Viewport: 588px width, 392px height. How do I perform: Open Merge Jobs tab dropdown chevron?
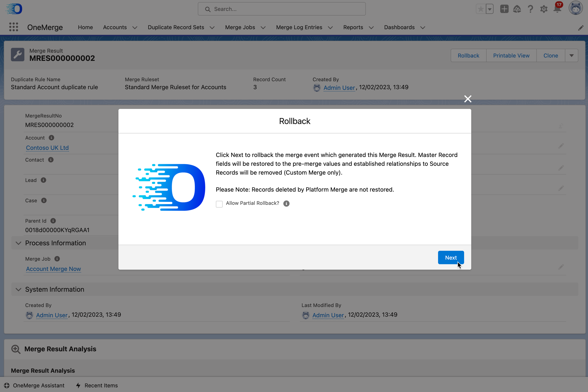[x=263, y=27]
